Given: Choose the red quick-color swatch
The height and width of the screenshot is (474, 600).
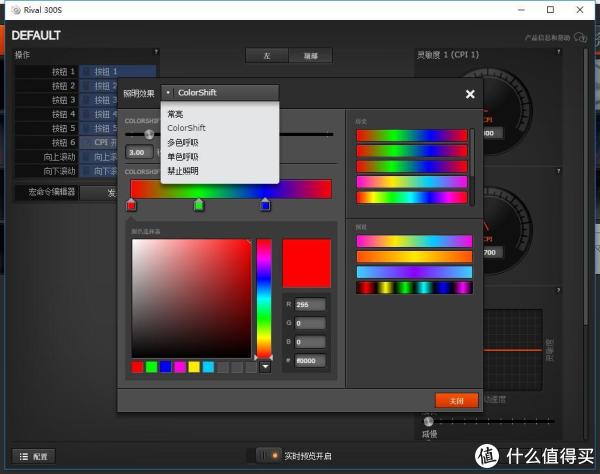Looking at the screenshot, I should click(x=137, y=367).
